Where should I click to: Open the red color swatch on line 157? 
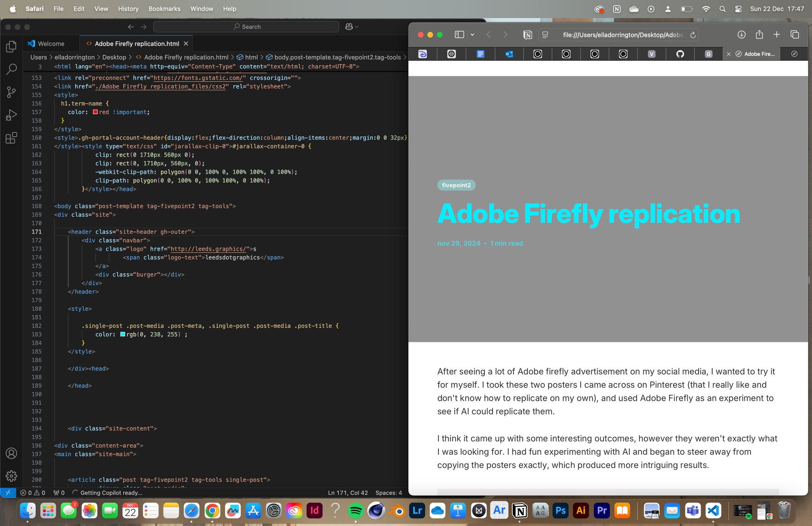95,112
